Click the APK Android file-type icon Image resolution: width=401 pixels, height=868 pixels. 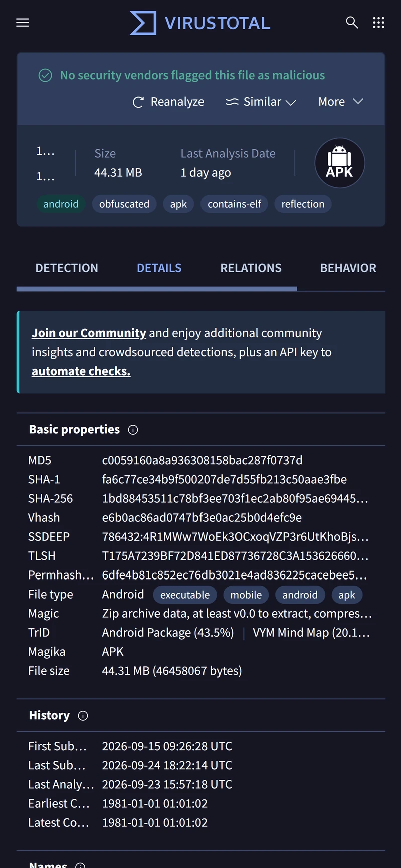tap(340, 163)
